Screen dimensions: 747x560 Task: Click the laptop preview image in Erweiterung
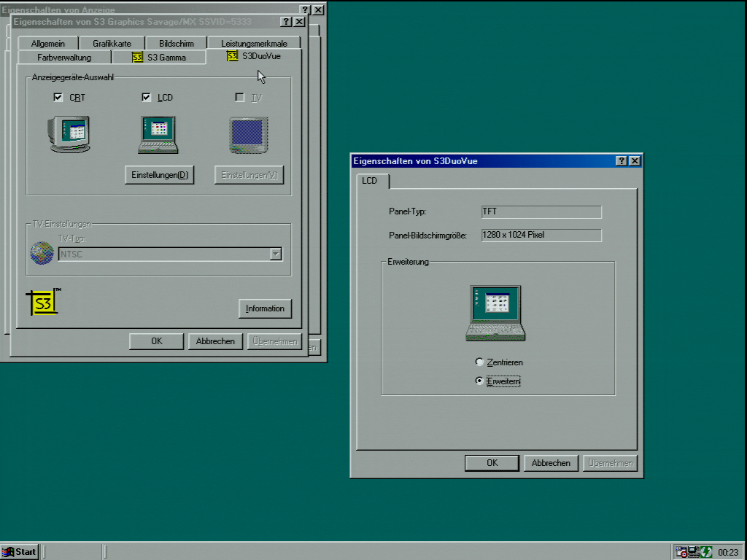tap(495, 313)
